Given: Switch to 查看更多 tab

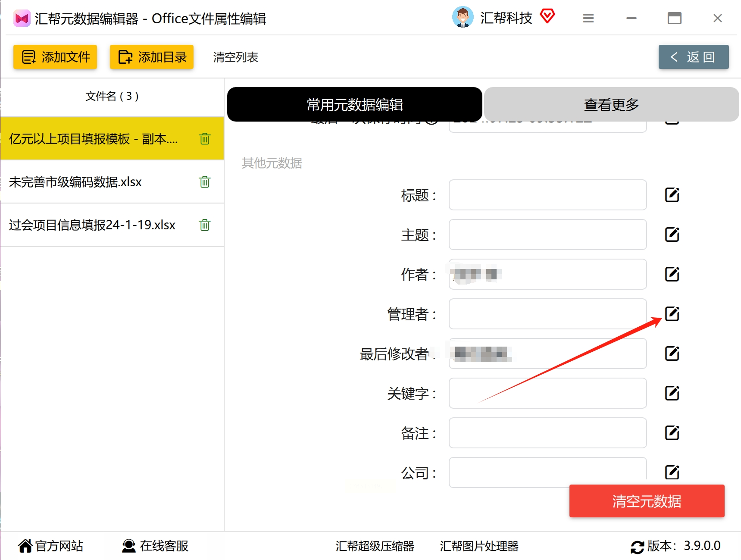Looking at the screenshot, I should [612, 104].
